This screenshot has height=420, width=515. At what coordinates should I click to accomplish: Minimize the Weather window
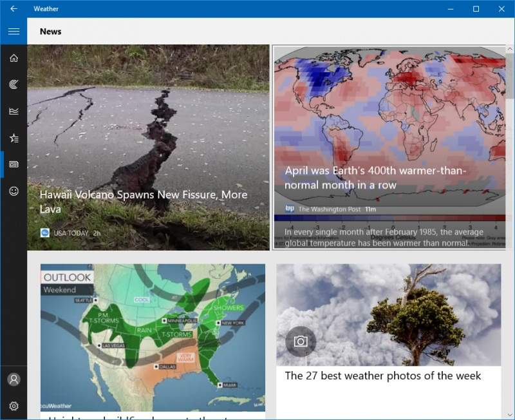click(451, 9)
